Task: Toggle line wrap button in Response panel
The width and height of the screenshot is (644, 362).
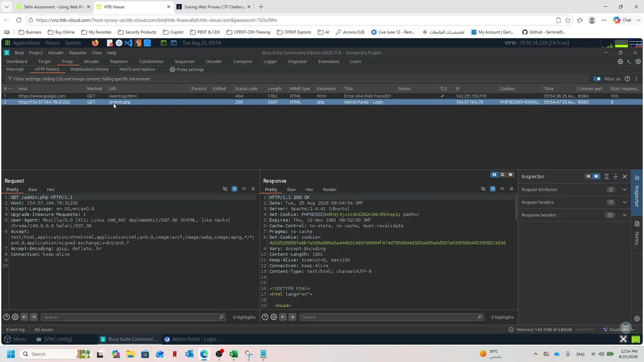Action: 493,189
